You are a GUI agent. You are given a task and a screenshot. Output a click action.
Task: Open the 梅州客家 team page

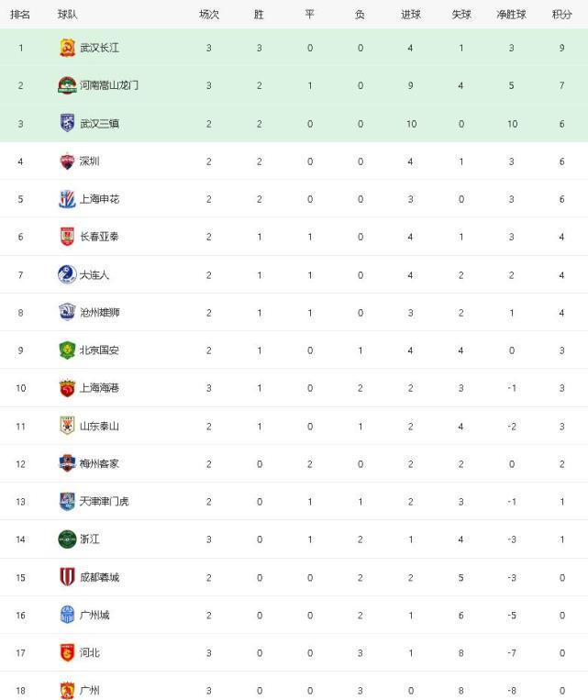pyautogui.click(x=99, y=464)
